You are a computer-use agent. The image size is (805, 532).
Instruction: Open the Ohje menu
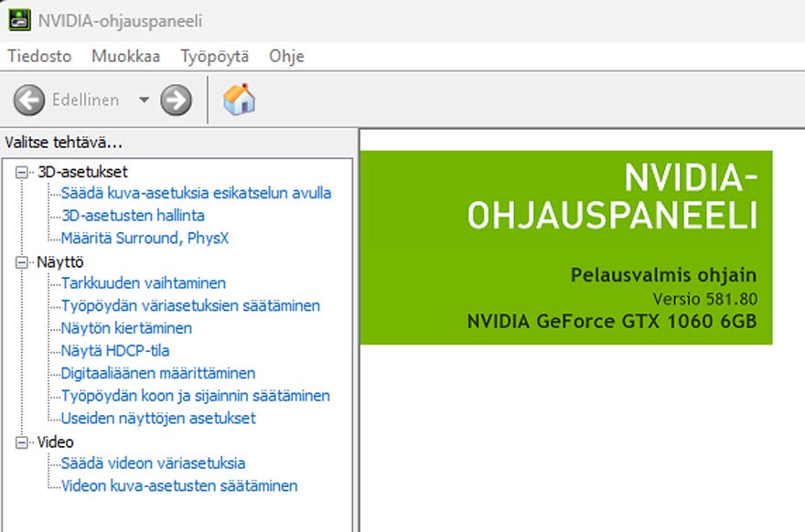coord(286,56)
